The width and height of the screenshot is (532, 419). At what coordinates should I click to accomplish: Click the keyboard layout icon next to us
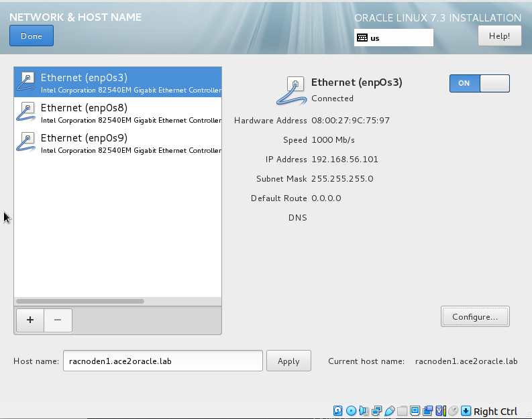click(x=362, y=38)
